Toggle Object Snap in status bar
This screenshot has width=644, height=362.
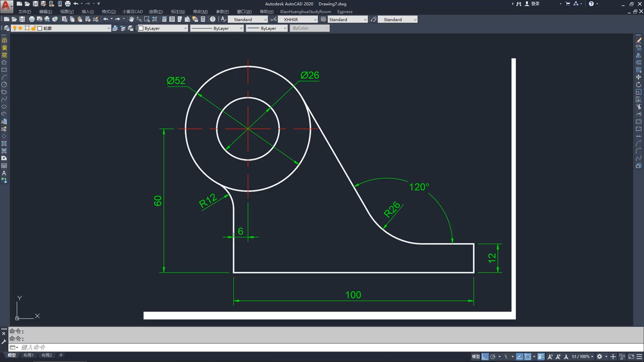pos(528,357)
